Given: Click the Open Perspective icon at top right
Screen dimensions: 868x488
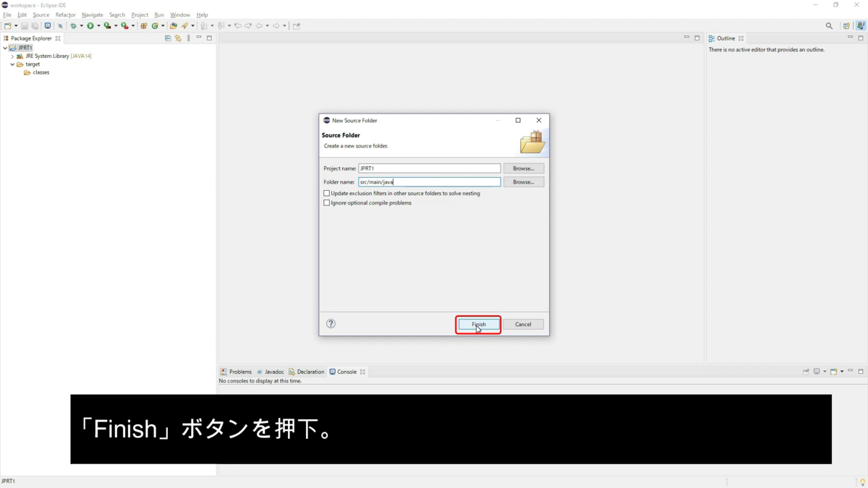Looking at the screenshot, I should click(x=846, y=25).
